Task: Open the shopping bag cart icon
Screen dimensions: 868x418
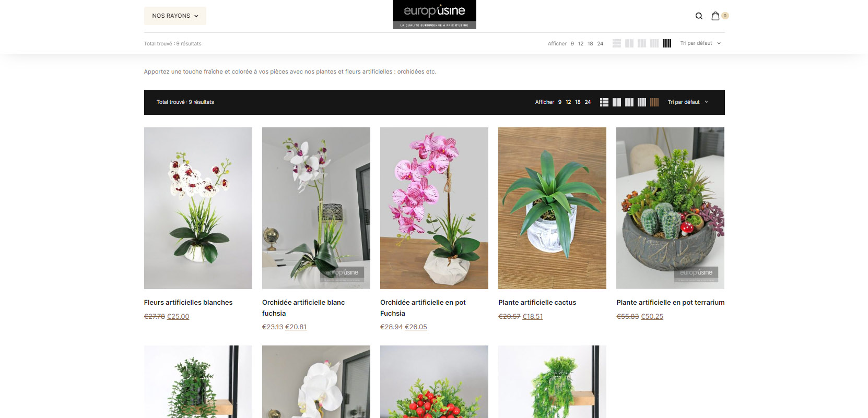Action: point(715,16)
